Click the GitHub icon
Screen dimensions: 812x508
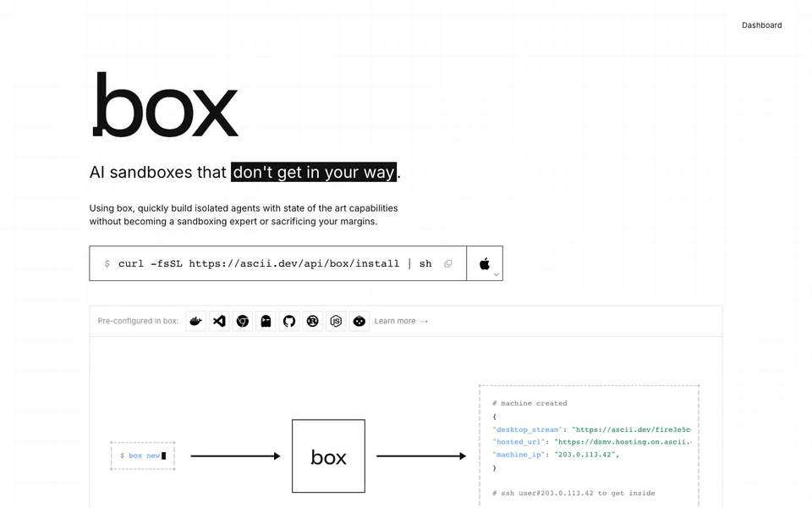289,321
